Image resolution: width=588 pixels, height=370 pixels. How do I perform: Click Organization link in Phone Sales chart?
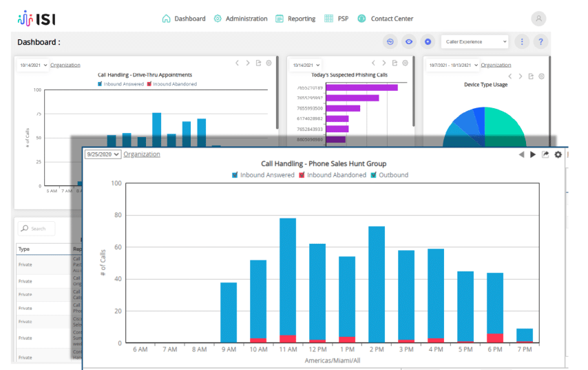pos(142,154)
